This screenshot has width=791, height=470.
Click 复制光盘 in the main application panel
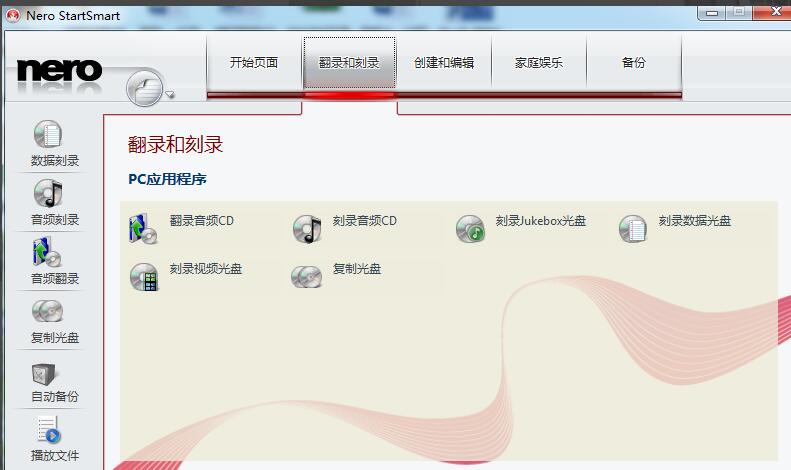[x=355, y=270]
